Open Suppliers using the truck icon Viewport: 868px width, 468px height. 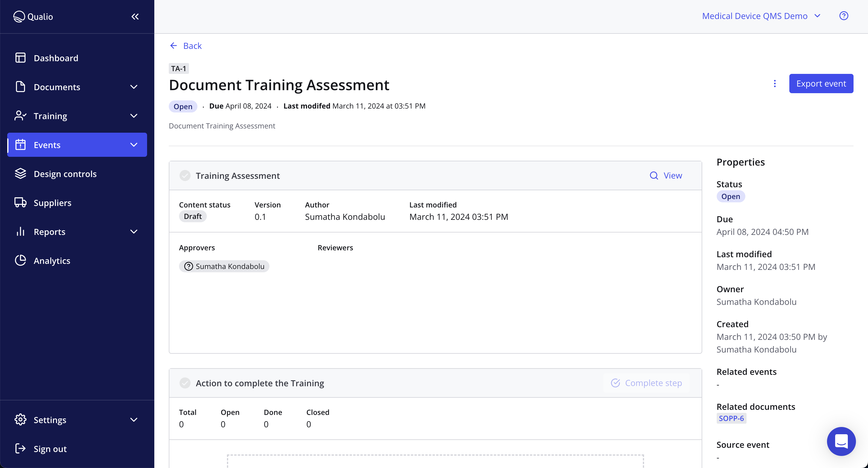tap(20, 203)
